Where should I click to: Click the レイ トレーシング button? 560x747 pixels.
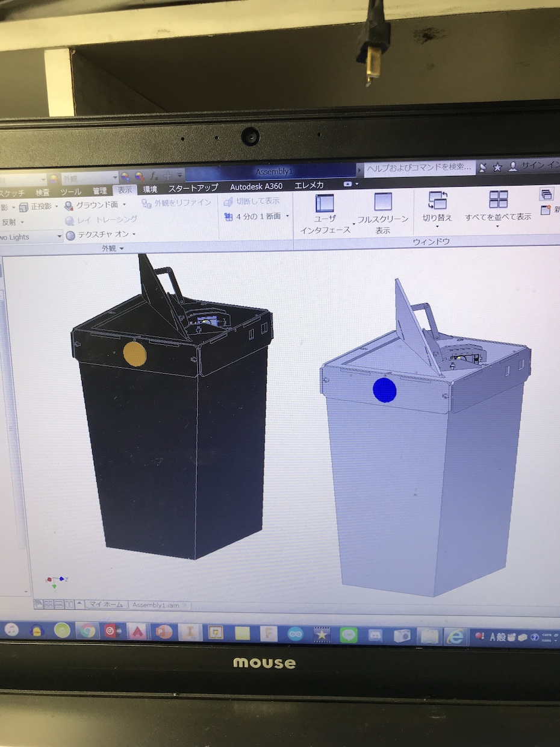pyautogui.click(x=101, y=220)
